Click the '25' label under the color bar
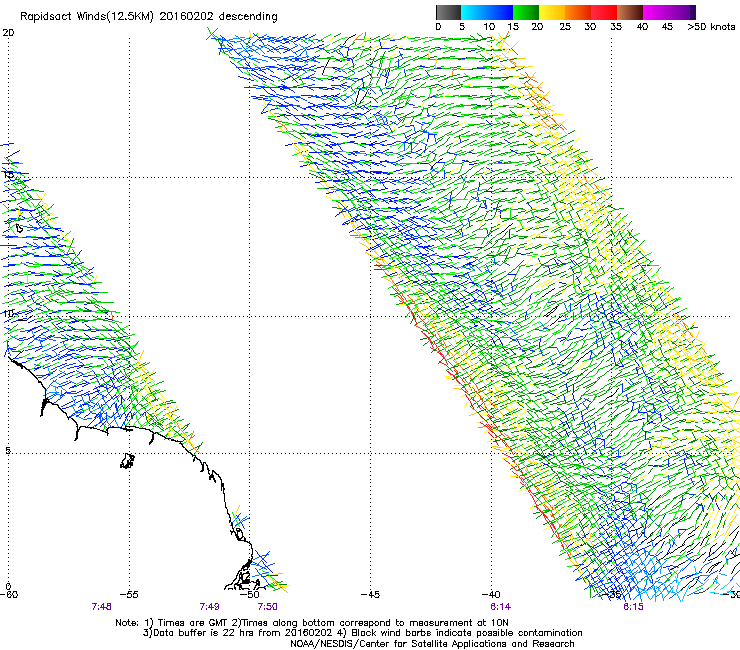The height and width of the screenshot is (650, 740). (x=565, y=27)
